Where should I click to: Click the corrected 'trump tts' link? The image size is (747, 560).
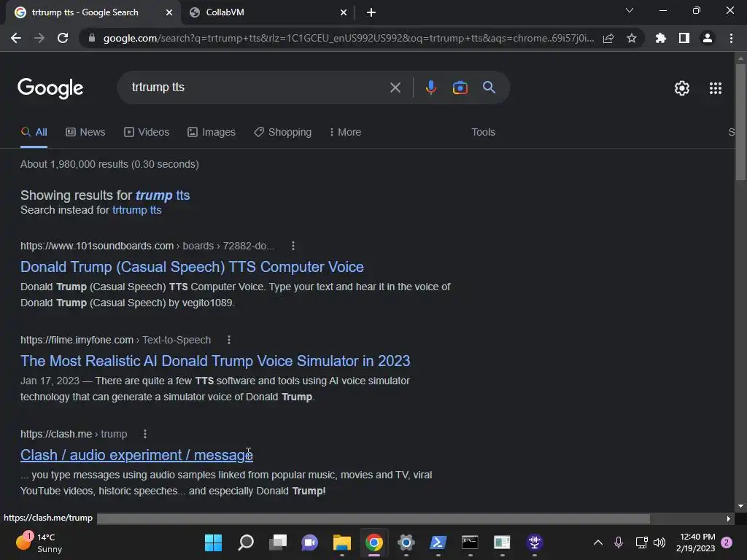[x=163, y=195]
